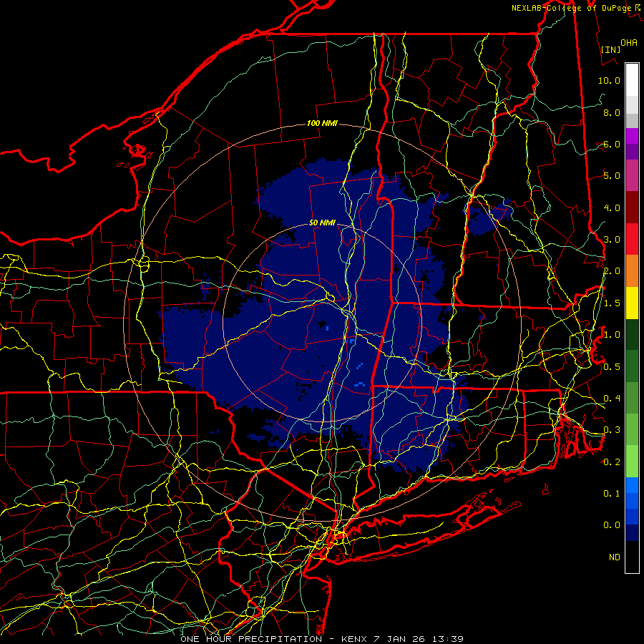Select the yellow legend swatch
The width and height of the screenshot is (644, 644).
(x=632, y=303)
